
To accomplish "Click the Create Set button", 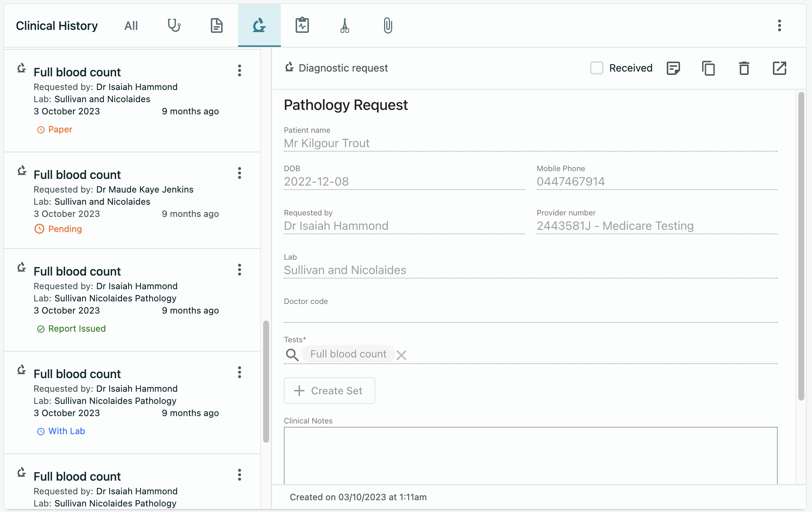I will point(329,391).
